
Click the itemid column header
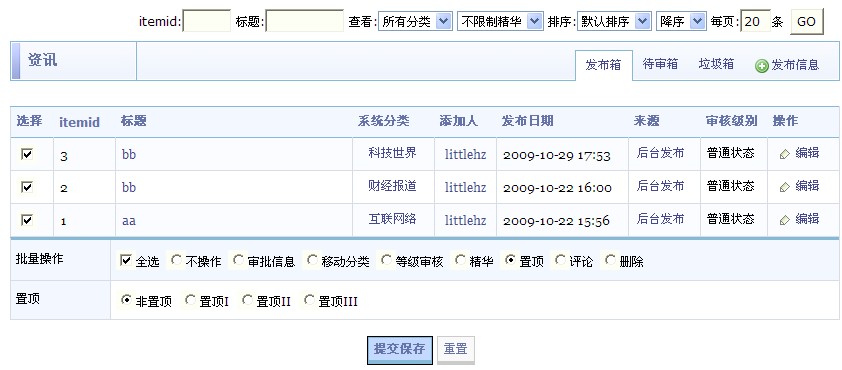point(79,122)
